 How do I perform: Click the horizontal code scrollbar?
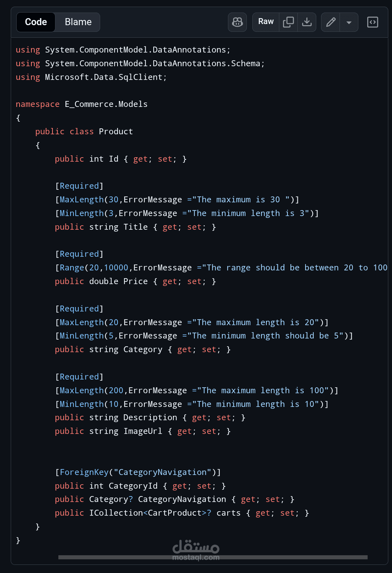[213, 557]
